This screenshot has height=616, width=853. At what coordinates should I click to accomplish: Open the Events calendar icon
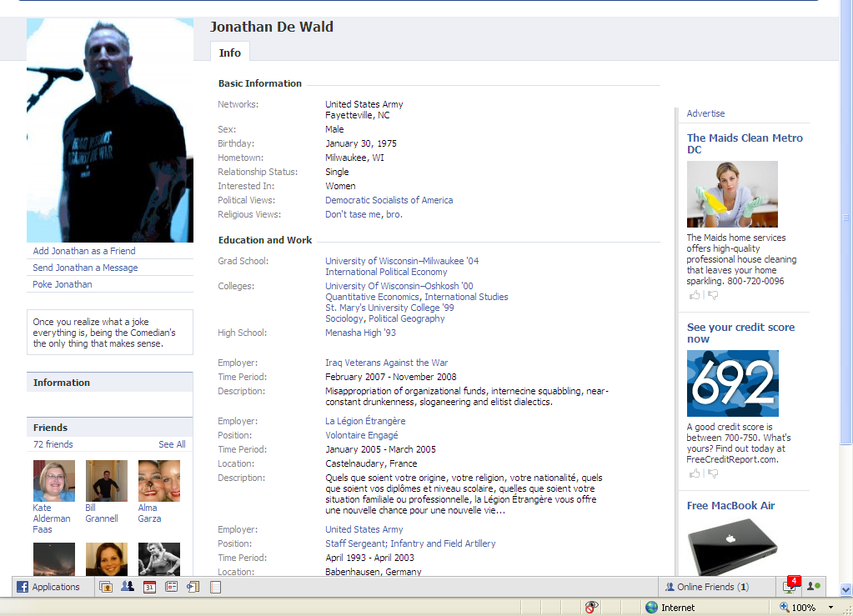(x=149, y=587)
